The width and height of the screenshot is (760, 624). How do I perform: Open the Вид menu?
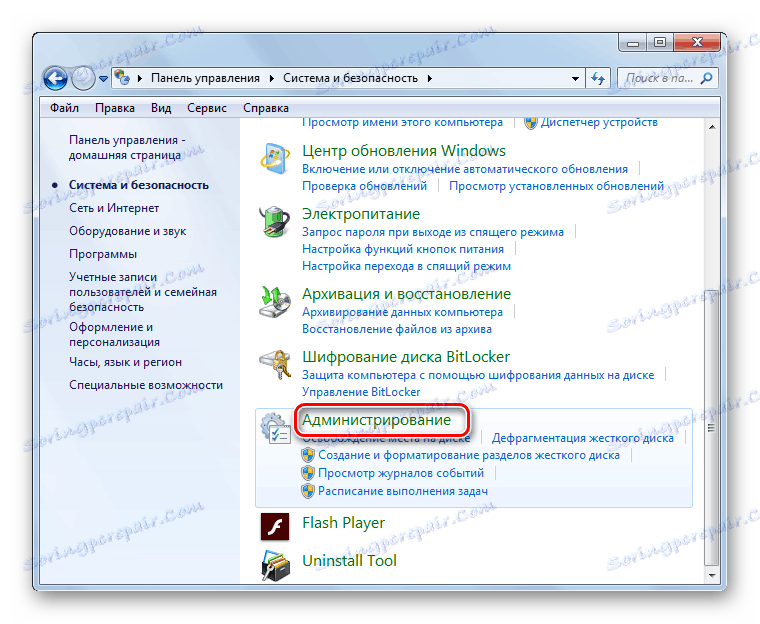(161, 108)
